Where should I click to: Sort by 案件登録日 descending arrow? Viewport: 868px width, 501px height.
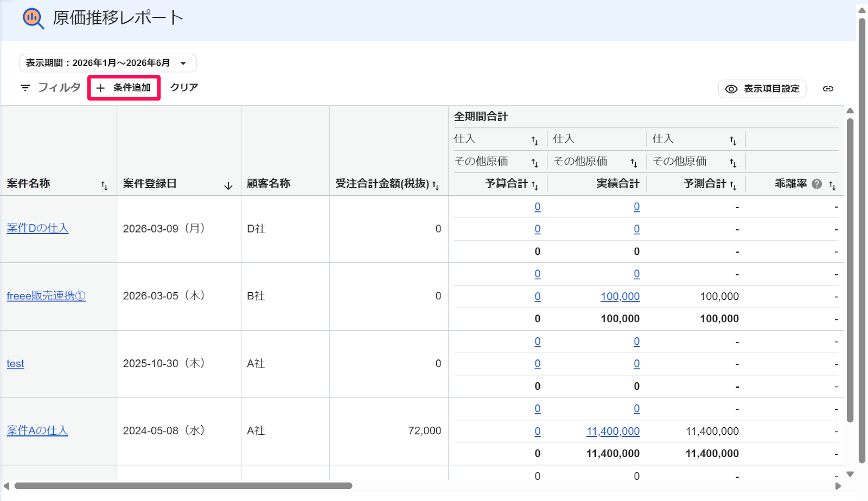pos(228,185)
